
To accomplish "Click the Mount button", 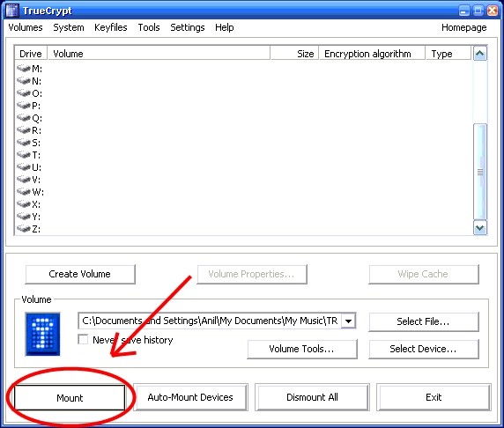I will click(x=70, y=398).
